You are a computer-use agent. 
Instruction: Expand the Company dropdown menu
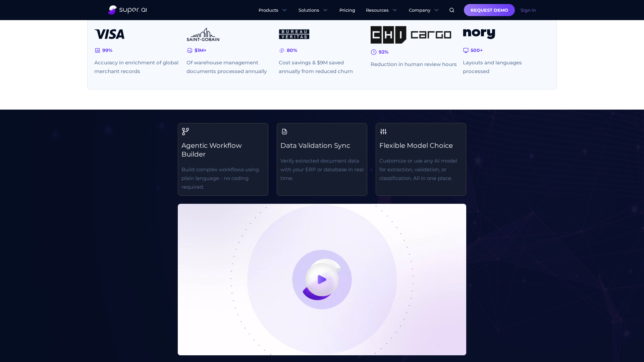coord(424,10)
